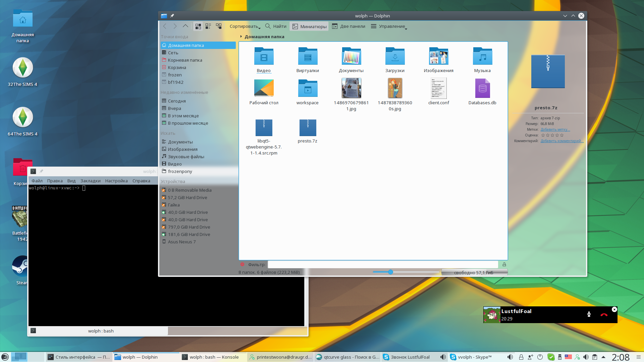Switch Dolphin to compact view mode

pos(208,26)
